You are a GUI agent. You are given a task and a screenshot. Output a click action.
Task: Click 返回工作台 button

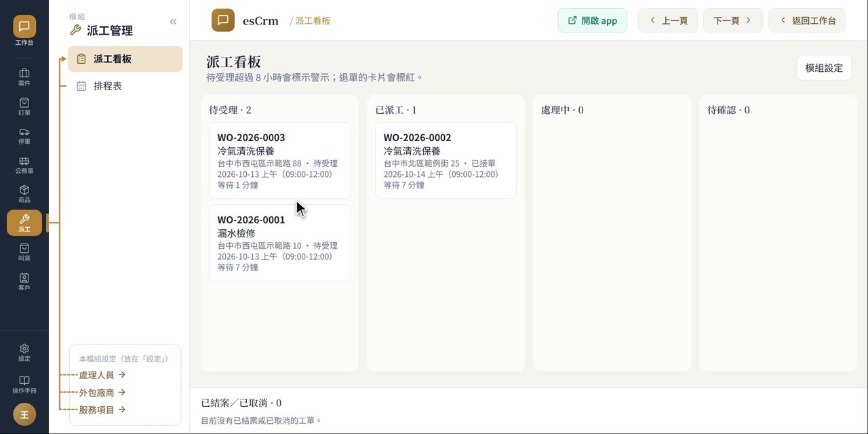tap(808, 20)
